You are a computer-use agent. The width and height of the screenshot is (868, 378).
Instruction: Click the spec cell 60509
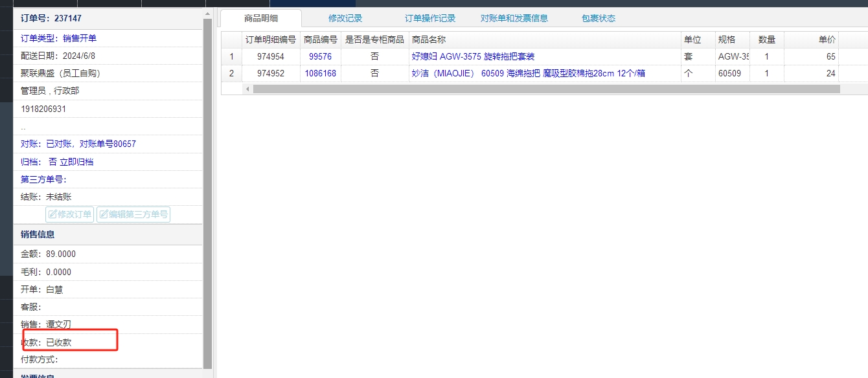[x=733, y=73]
